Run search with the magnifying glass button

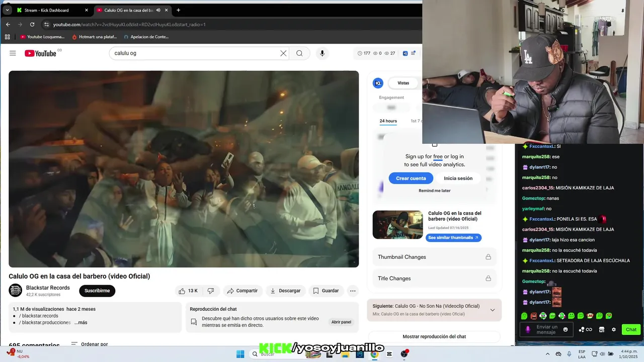[x=299, y=53]
